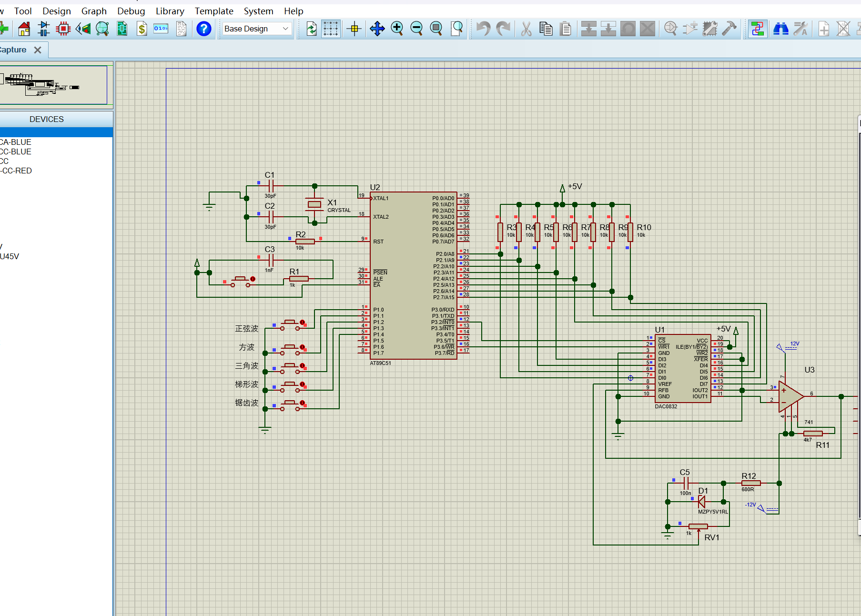Click the Block Copy icon
Screen dimensions: 861x616
589,29
